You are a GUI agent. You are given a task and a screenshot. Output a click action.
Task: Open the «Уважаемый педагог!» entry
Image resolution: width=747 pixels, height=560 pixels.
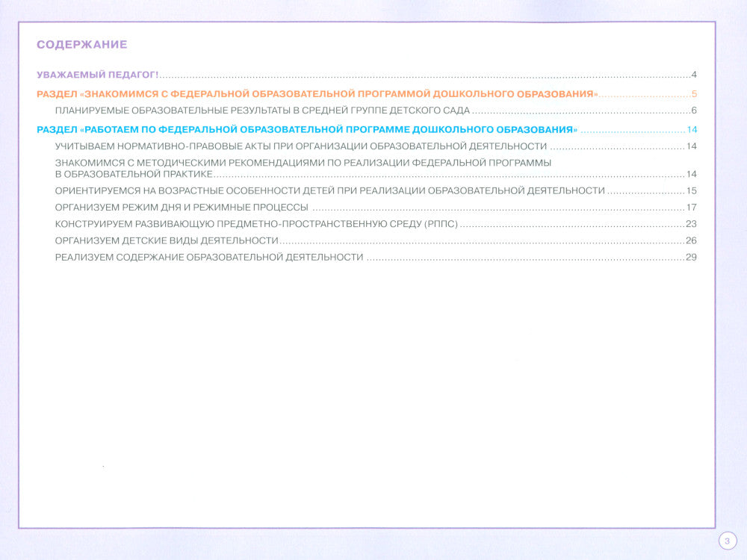(98, 75)
